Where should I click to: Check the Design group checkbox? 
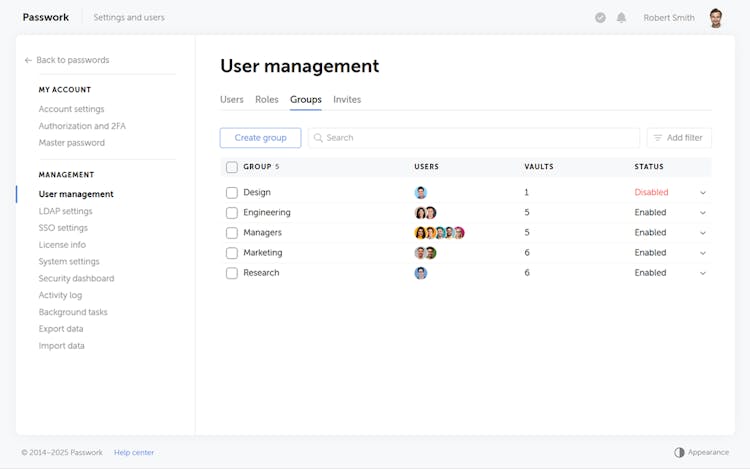(x=232, y=193)
